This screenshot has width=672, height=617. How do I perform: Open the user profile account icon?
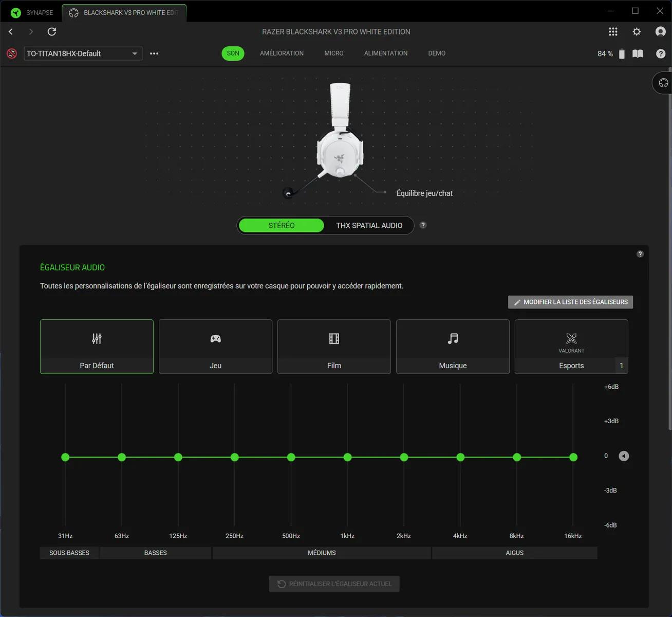(x=660, y=32)
